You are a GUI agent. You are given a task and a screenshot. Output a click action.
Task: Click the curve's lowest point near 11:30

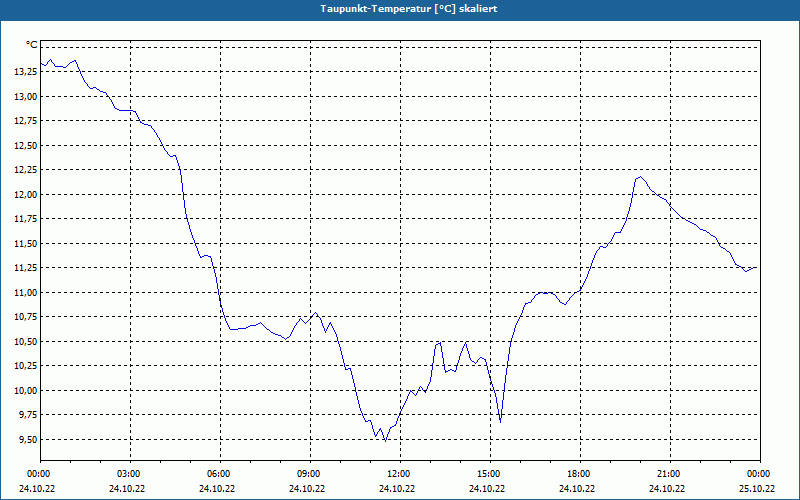click(385, 440)
